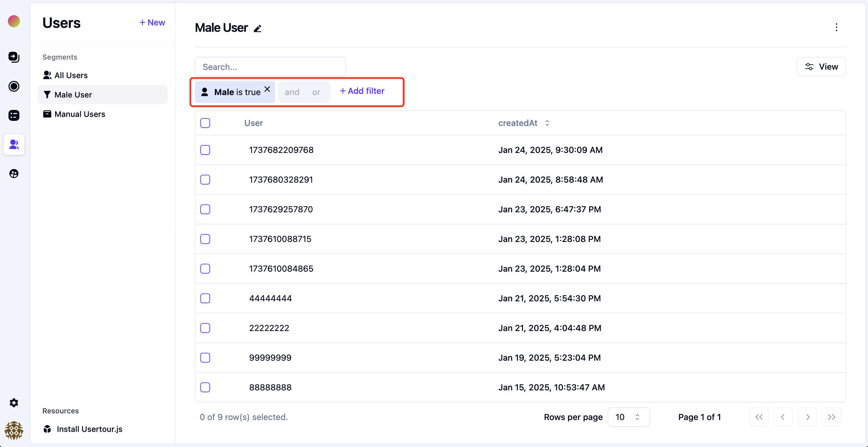Remove the Male is true filter
The width and height of the screenshot is (868, 447).
pos(267,89)
